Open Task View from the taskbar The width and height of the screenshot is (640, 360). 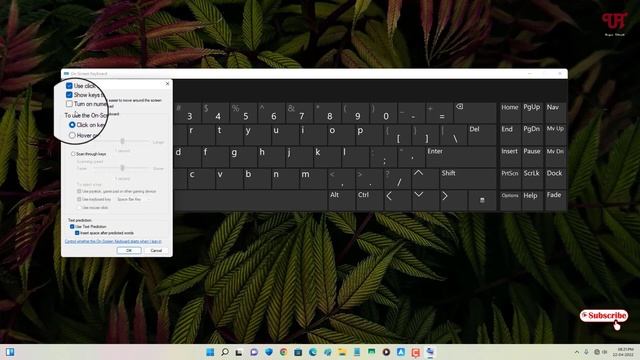pyautogui.click(x=239, y=352)
